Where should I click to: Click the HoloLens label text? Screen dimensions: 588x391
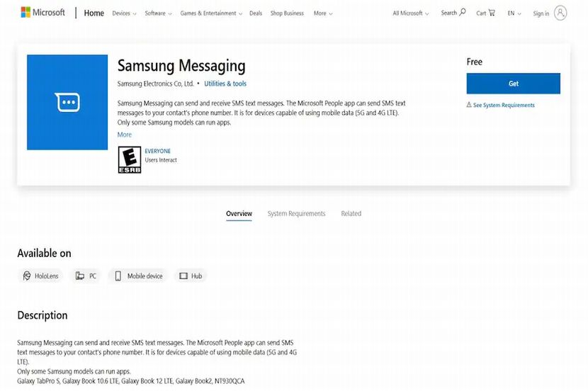coord(47,276)
